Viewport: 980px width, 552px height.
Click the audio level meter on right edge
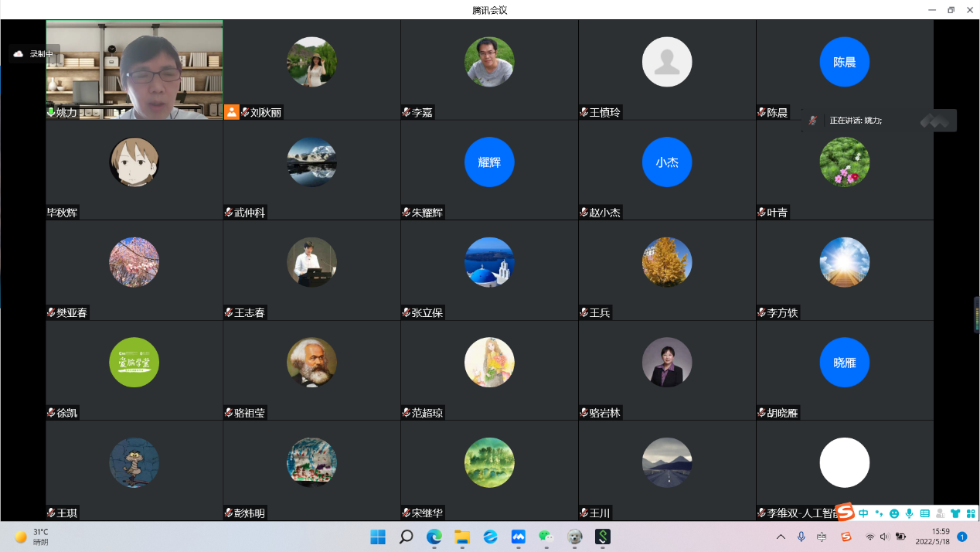(x=976, y=314)
